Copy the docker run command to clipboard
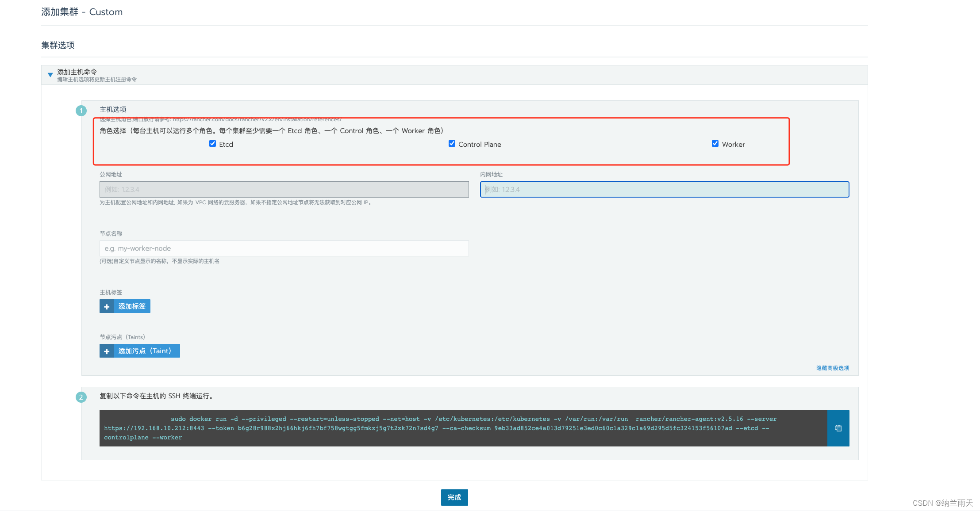The width and height of the screenshot is (980, 511). tap(838, 428)
